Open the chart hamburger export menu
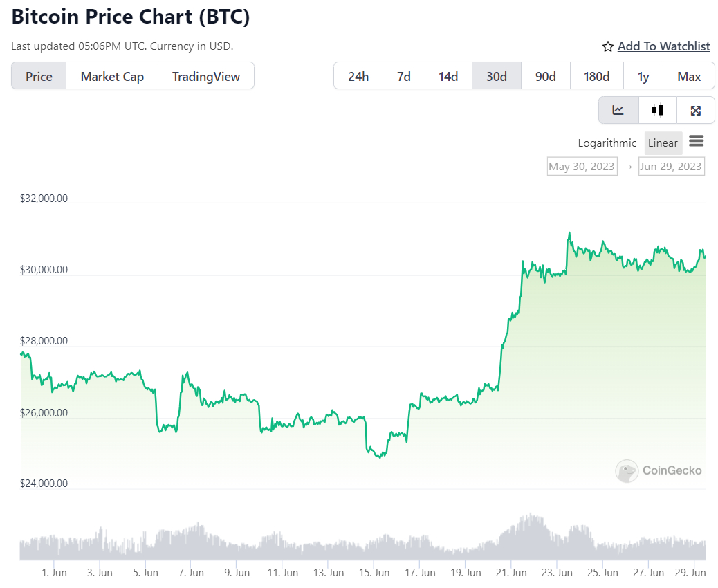Screen dimensions: 718x588 pyautogui.click(x=697, y=142)
